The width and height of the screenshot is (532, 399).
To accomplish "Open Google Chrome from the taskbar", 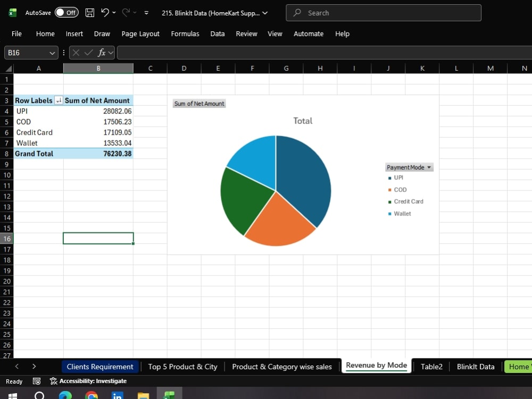I will click(92, 395).
